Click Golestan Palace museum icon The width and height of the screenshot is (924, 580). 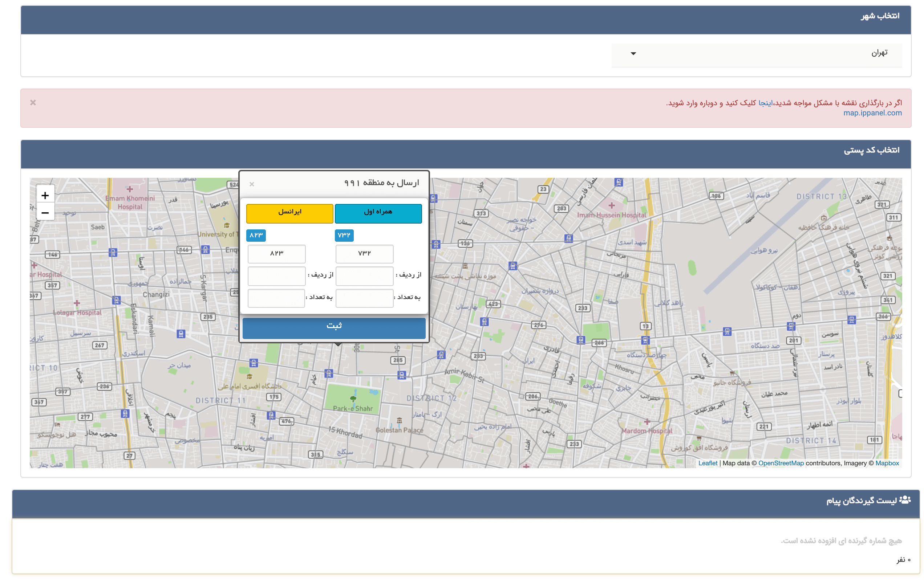click(x=399, y=421)
